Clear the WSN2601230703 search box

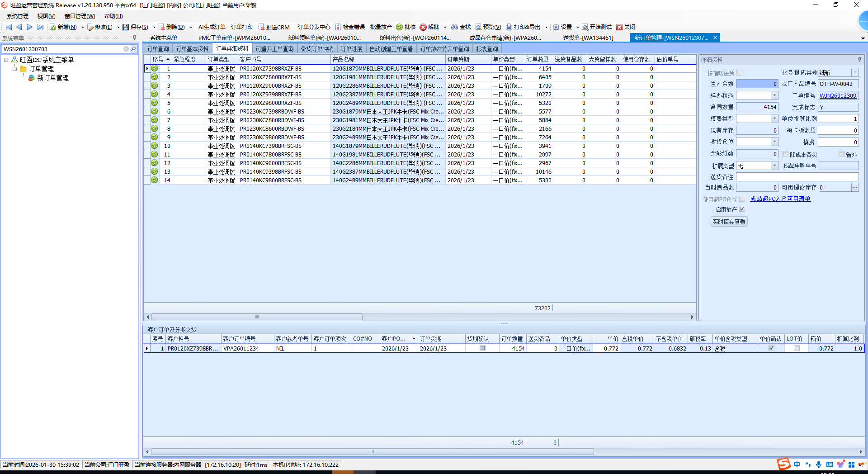tap(126, 49)
